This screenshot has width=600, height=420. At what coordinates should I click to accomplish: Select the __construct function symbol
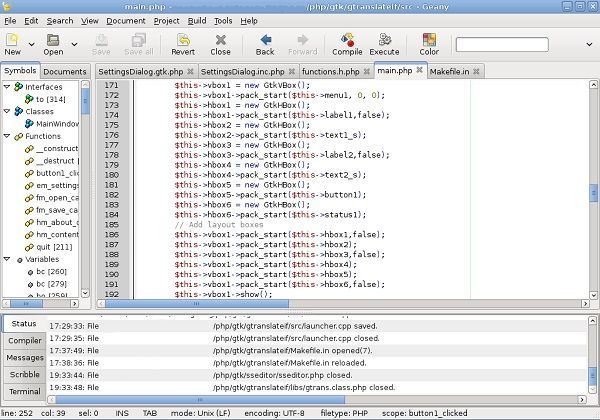pyautogui.click(x=51, y=148)
